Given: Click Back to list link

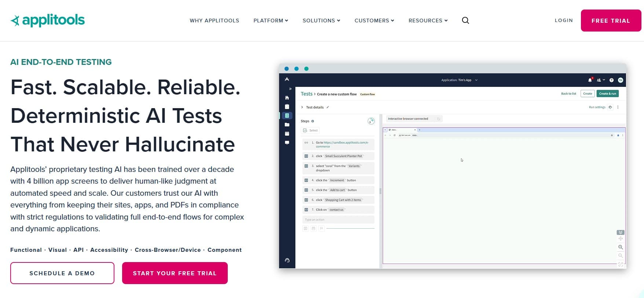Looking at the screenshot, I should coord(568,93).
